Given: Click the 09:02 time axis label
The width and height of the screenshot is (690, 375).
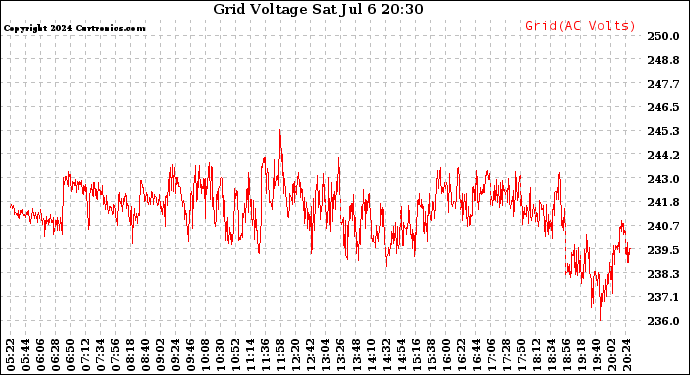Looking at the screenshot, I should coord(161,355).
